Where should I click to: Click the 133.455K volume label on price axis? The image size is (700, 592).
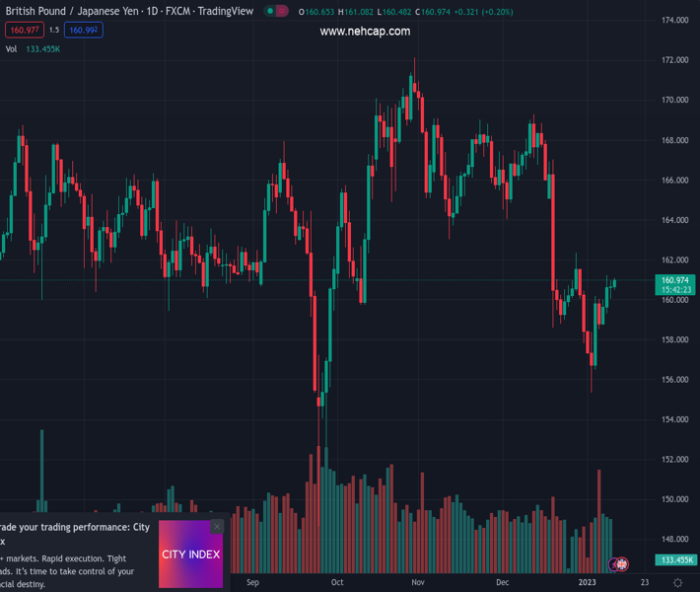click(x=674, y=559)
